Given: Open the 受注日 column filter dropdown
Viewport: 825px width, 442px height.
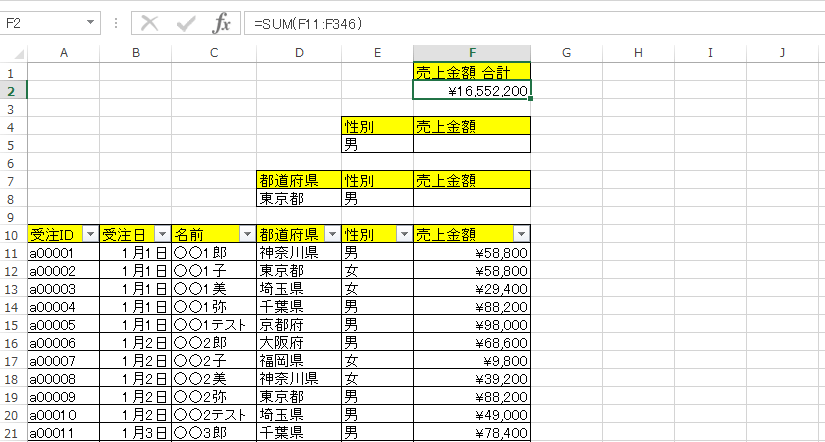Looking at the screenshot, I should 161,234.
